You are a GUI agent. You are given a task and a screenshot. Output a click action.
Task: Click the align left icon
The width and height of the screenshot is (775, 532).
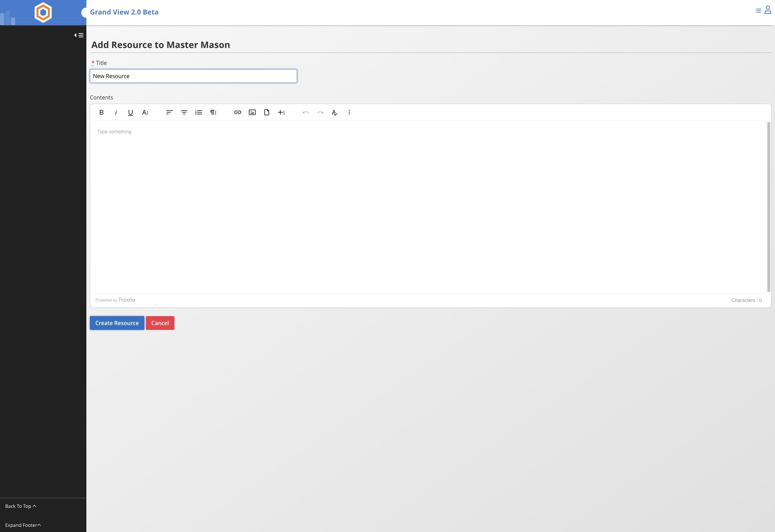(x=169, y=112)
